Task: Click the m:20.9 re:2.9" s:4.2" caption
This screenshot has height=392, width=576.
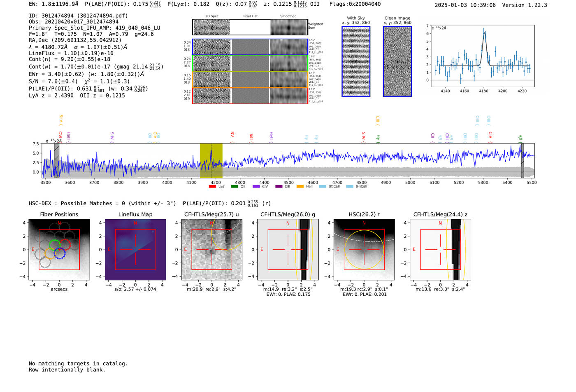Action: 211,289
